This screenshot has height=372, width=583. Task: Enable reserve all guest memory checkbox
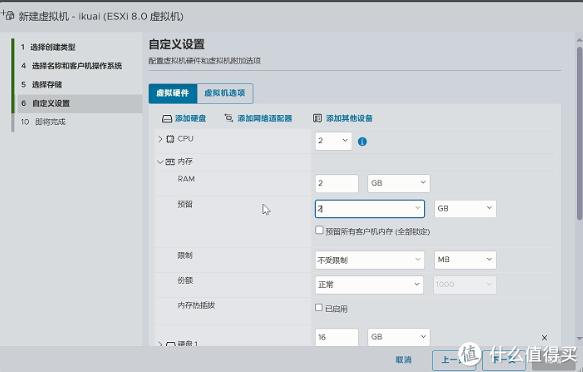point(319,230)
